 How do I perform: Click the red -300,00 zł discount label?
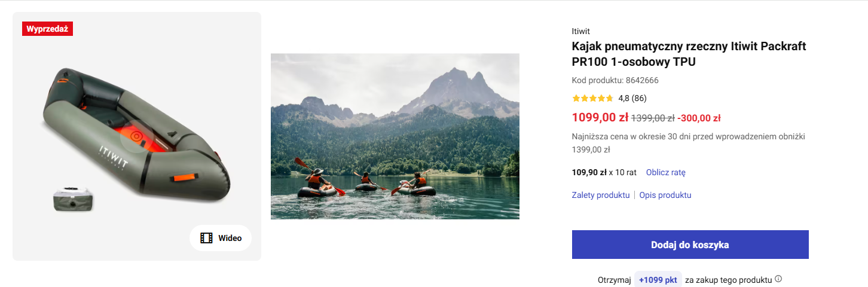(699, 118)
